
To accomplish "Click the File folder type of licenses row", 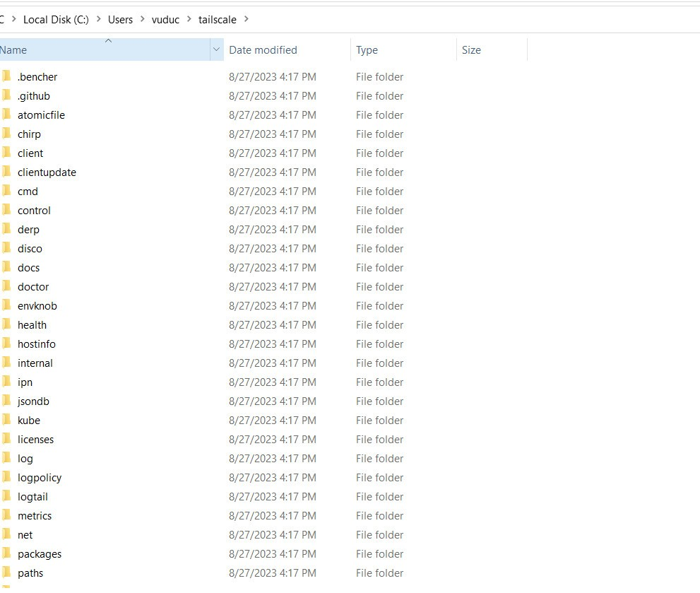I will pos(379,440).
